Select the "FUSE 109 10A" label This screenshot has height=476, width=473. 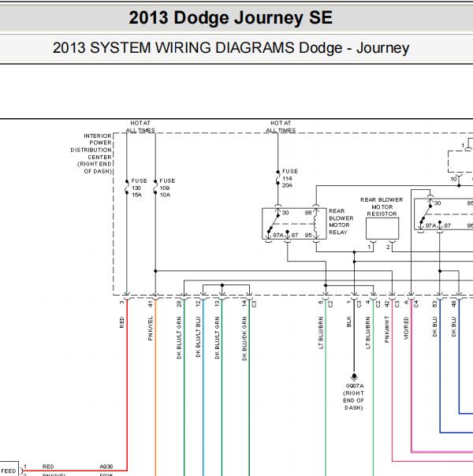coord(168,188)
